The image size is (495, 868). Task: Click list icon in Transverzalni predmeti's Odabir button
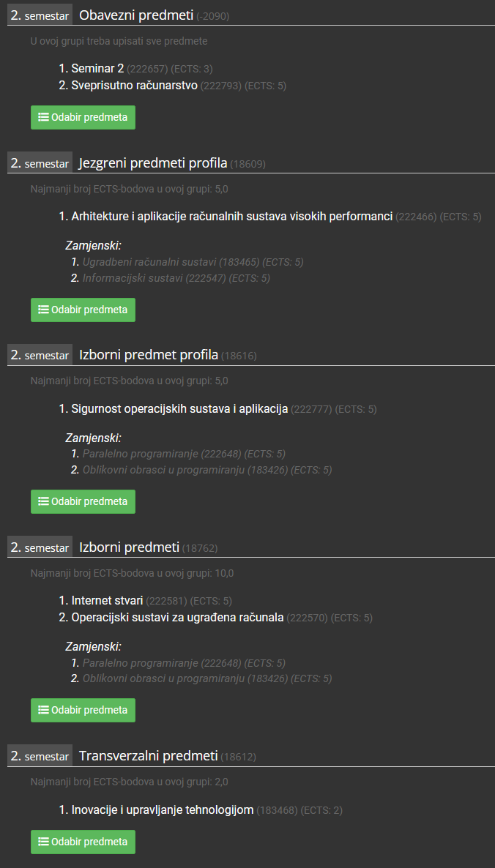(x=43, y=842)
